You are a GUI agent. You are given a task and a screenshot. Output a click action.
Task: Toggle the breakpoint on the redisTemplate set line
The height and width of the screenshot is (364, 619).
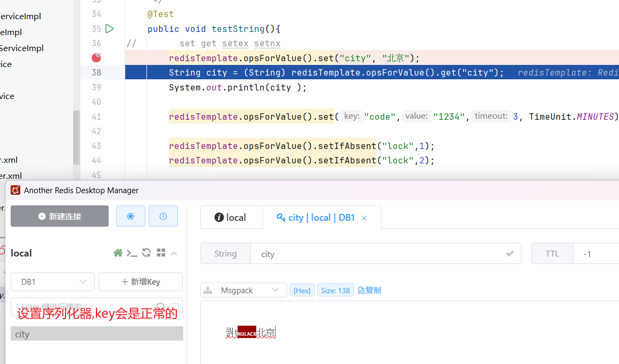click(96, 57)
